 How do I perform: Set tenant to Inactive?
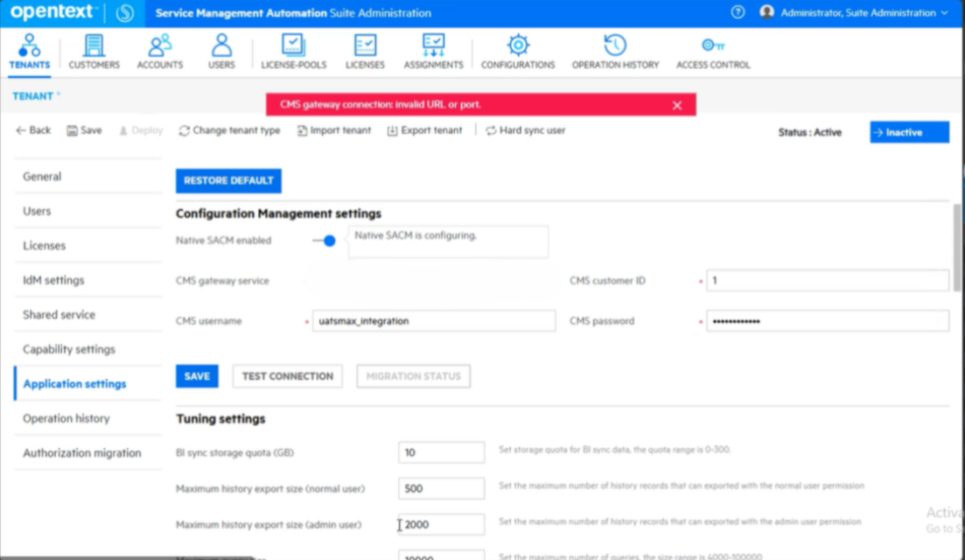909,132
